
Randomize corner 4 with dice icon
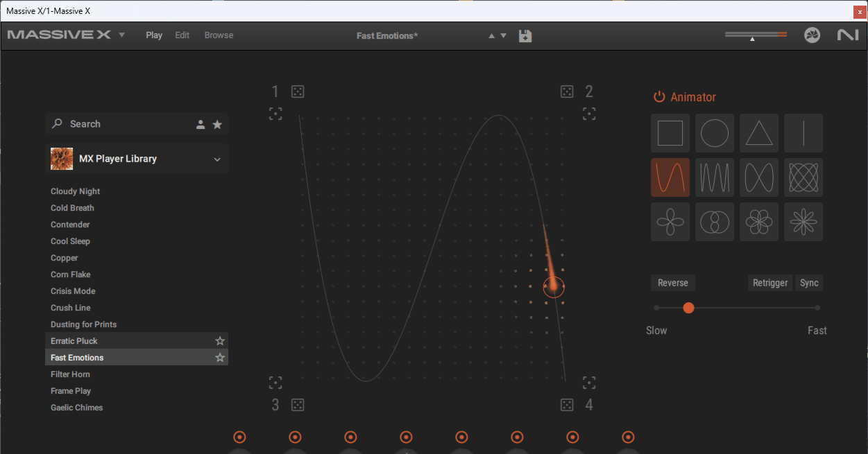pos(567,405)
